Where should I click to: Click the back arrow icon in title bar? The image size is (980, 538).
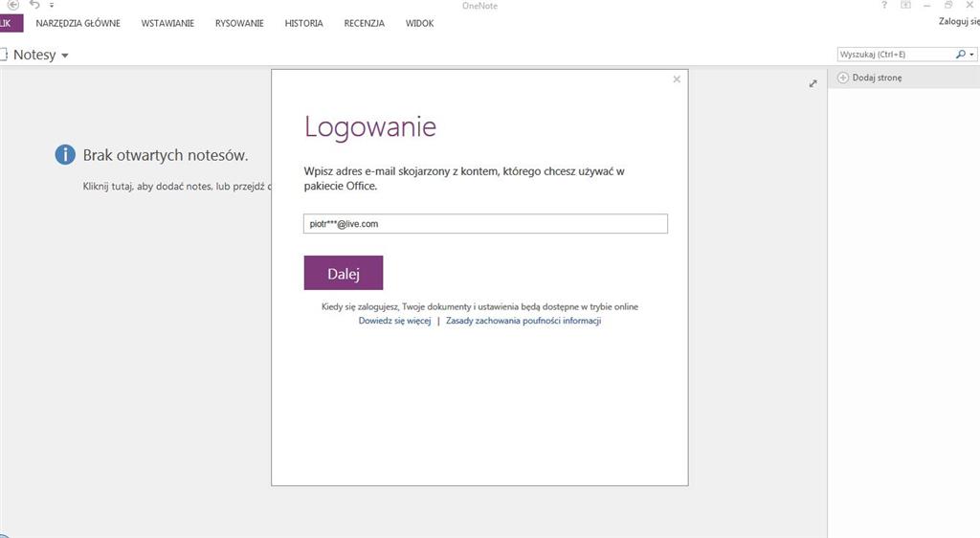click(x=13, y=5)
